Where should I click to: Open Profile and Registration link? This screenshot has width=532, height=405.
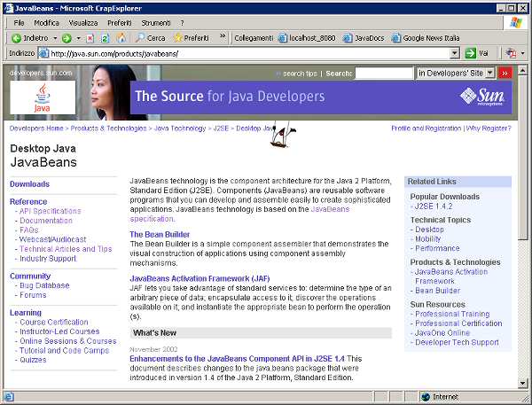tap(426, 129)
